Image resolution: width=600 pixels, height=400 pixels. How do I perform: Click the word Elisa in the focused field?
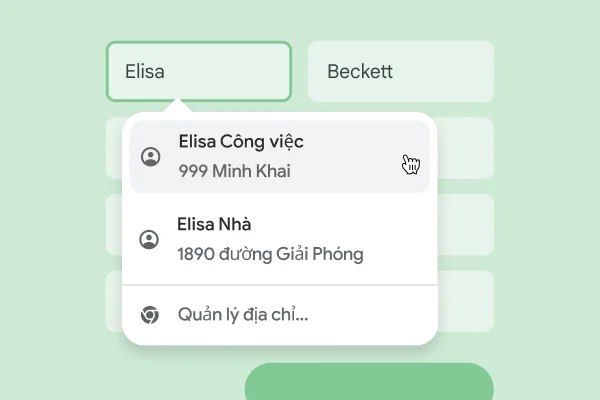tap(145, 72)
